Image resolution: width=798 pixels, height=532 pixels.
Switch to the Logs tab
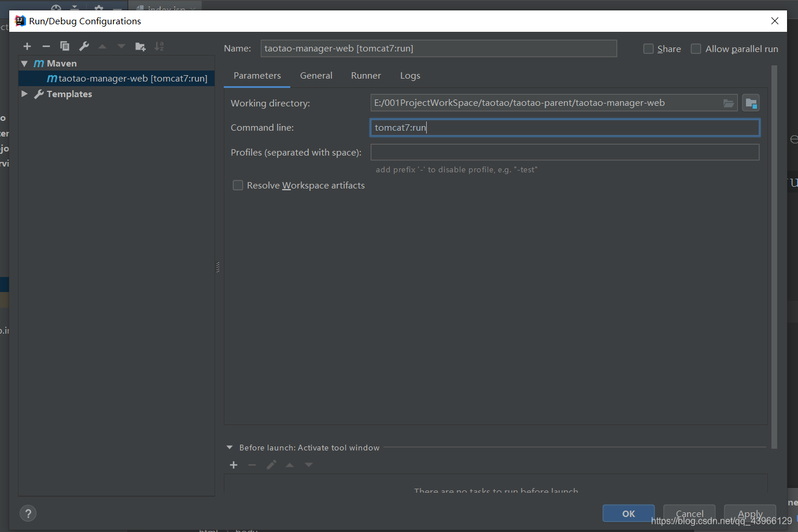(410, 76)
